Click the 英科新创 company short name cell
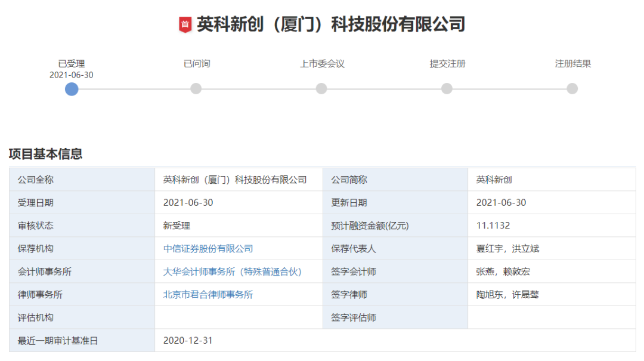The image size is (644, 361). pos(494,180)
